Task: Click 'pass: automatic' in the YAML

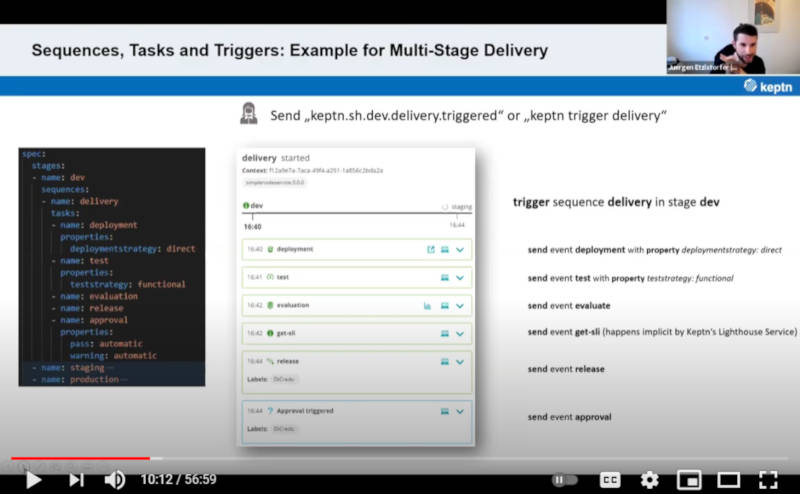Action: pyautogui.click(x=106, y=344)
